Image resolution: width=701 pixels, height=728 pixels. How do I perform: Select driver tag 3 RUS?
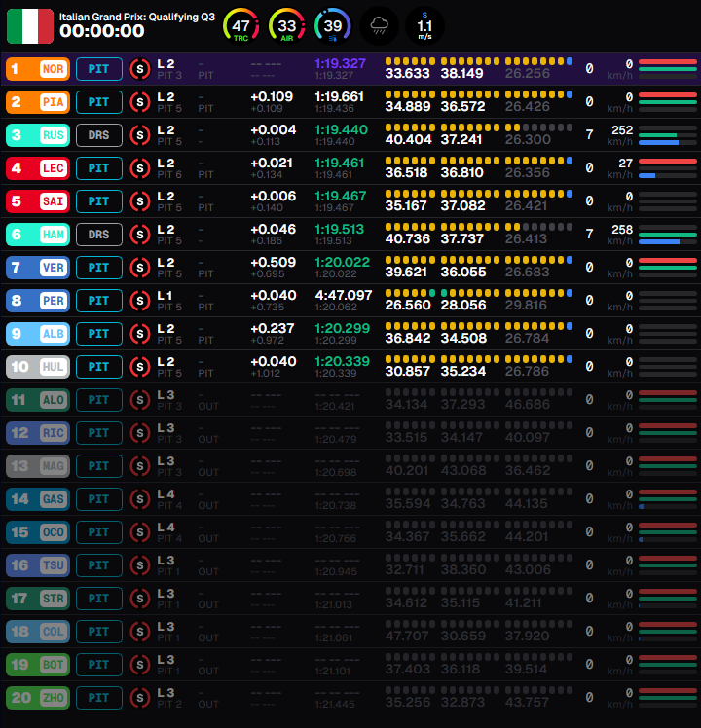pyautogui.click(x=38, y=135)
